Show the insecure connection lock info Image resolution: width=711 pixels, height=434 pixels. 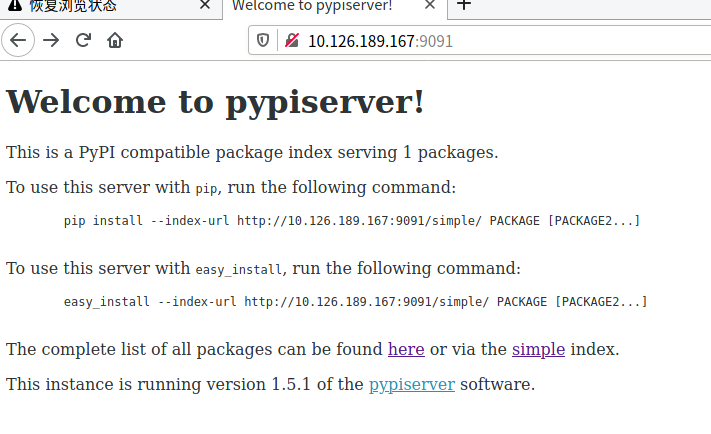tap(292, 41)
